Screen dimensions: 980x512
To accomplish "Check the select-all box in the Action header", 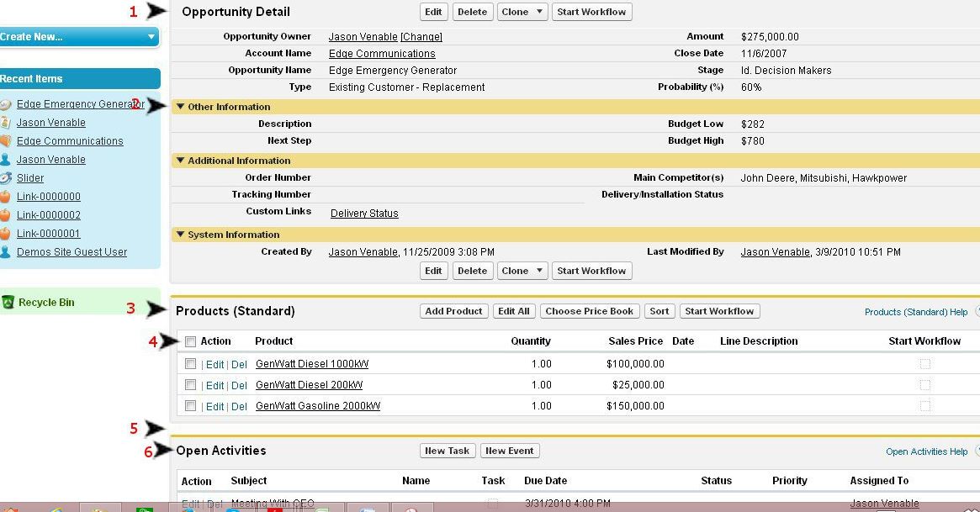I will (x=191, y=341).
